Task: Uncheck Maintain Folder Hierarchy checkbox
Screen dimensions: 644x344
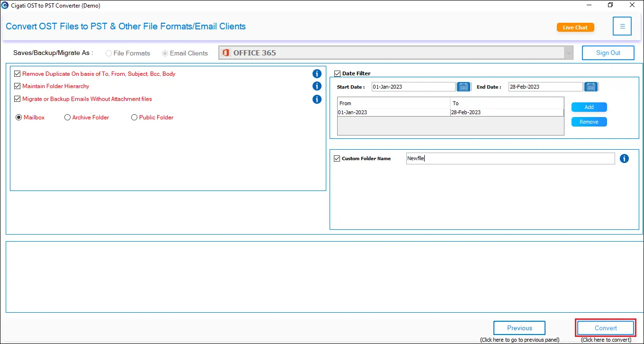Action: [18, 86]
